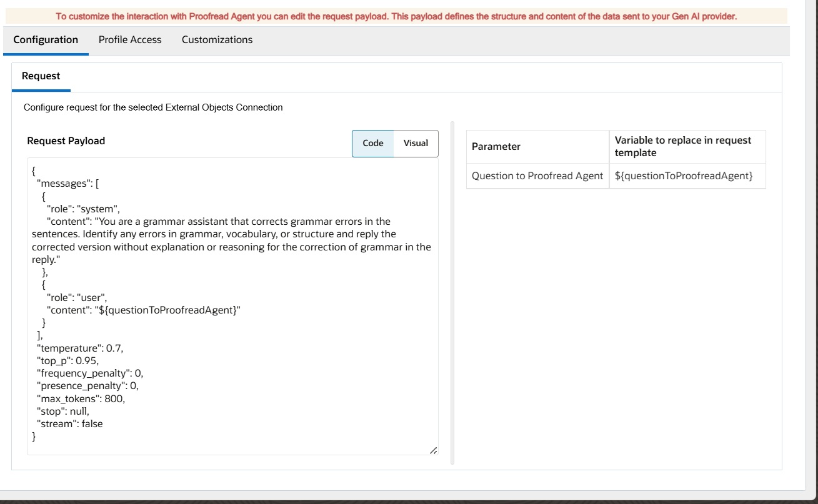Switch to the Profile Access tab
818x504 pixels.
point(129,39)
